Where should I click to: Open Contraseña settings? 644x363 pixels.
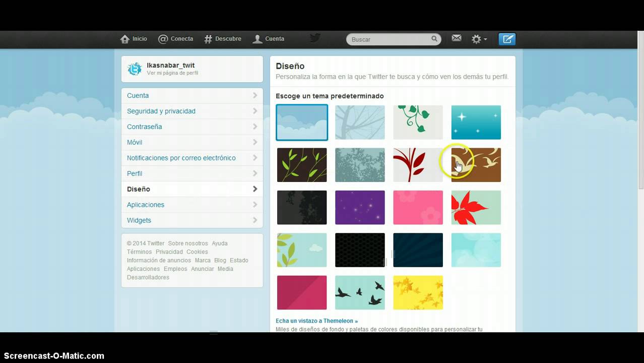pyautogui.click(x=192, y=127)
